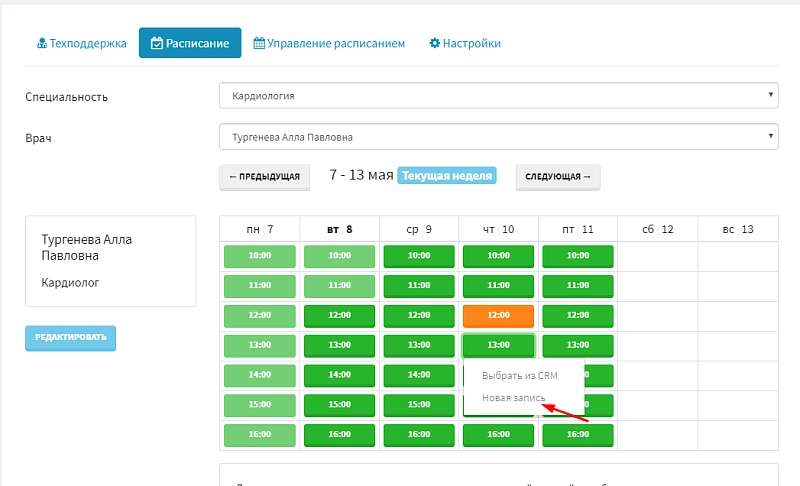Click the Текущая неделя badge
The width and height of the screenshot is (800, 486).
coord(447,176)
